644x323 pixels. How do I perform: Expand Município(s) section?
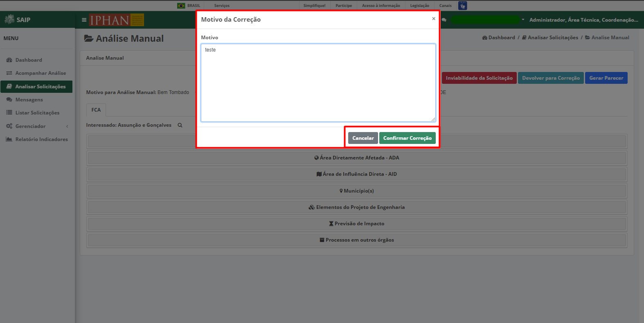pyautogui.click(x=357, y=191)
